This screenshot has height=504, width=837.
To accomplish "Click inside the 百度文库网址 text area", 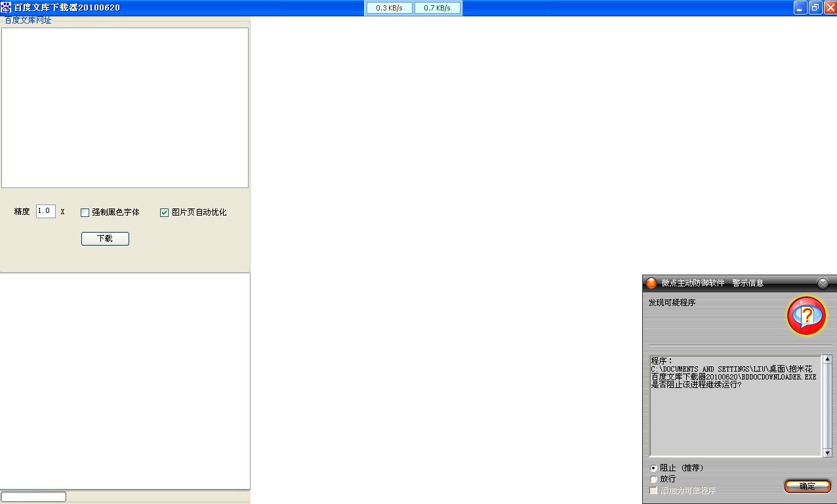I will [x=125, y=107].
